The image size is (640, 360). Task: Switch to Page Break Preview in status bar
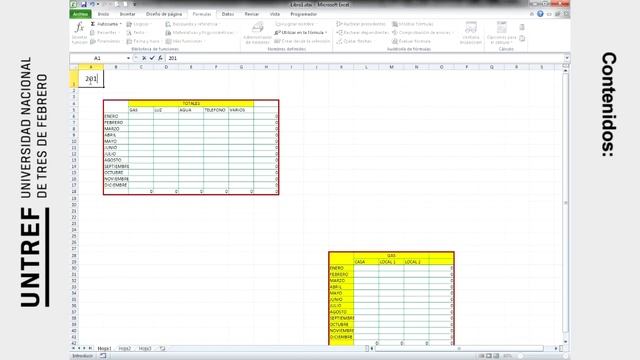coord(496,356)
